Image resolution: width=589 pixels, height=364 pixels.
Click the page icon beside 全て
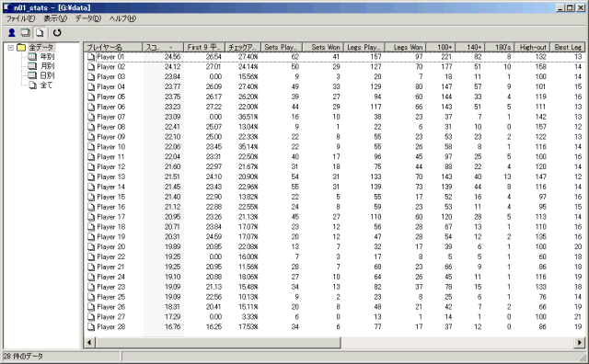pos(33,85)
